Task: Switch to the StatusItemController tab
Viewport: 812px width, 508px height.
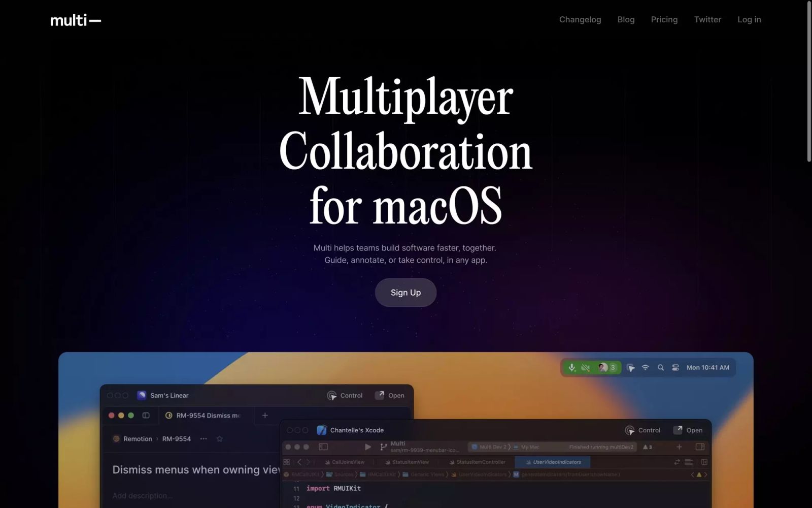Action: pyautogui.click(x=477, y=462)
